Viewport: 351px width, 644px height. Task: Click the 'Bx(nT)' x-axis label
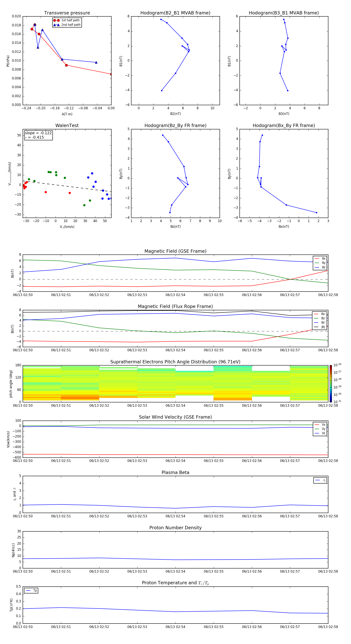click(284, 227)
